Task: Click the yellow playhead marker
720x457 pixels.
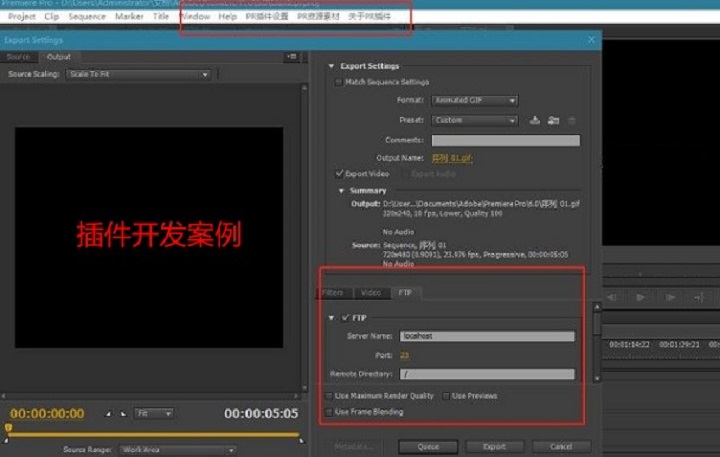Action: click(8, 428)
